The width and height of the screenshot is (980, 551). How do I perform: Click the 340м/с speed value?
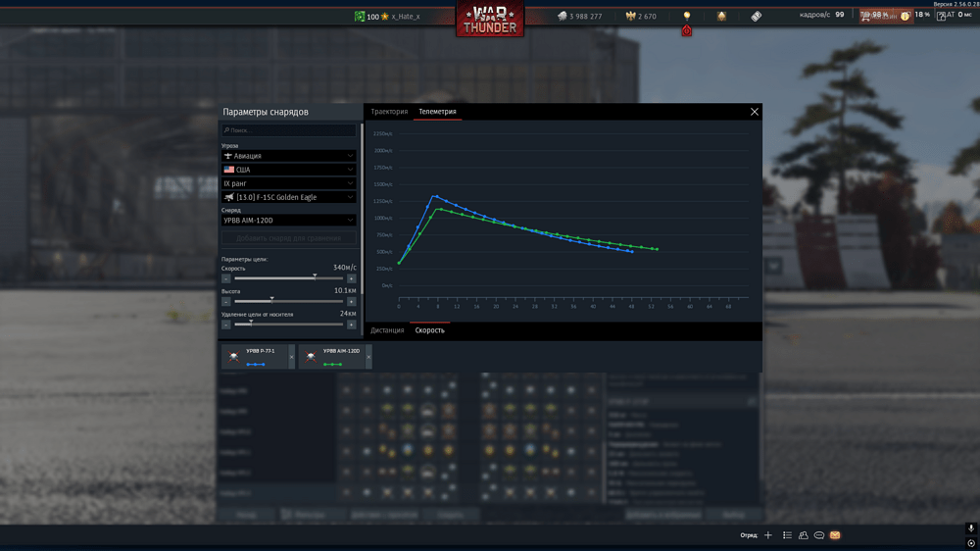[345, 268]
